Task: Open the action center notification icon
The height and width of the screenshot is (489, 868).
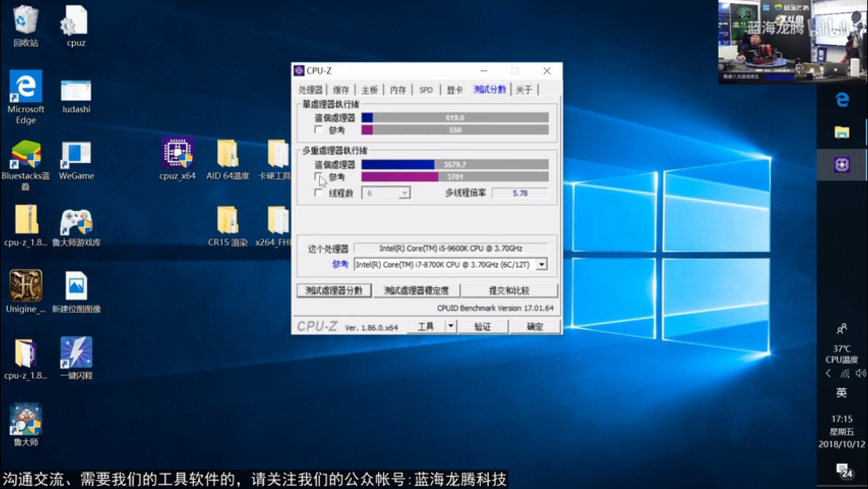Action: pos(843,470)
